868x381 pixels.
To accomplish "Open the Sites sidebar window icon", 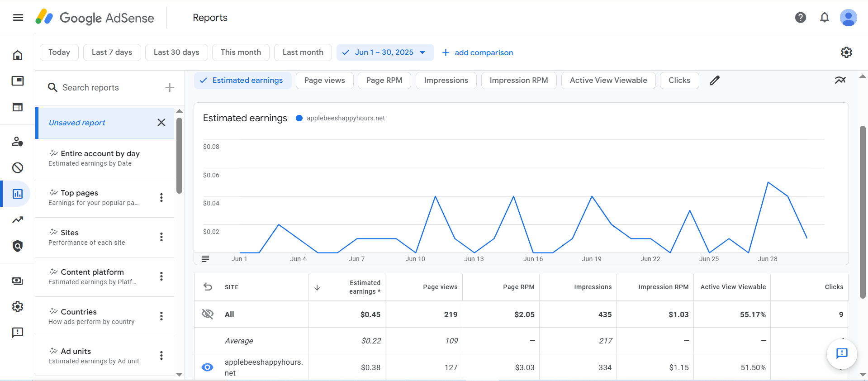I will (18, 107).
